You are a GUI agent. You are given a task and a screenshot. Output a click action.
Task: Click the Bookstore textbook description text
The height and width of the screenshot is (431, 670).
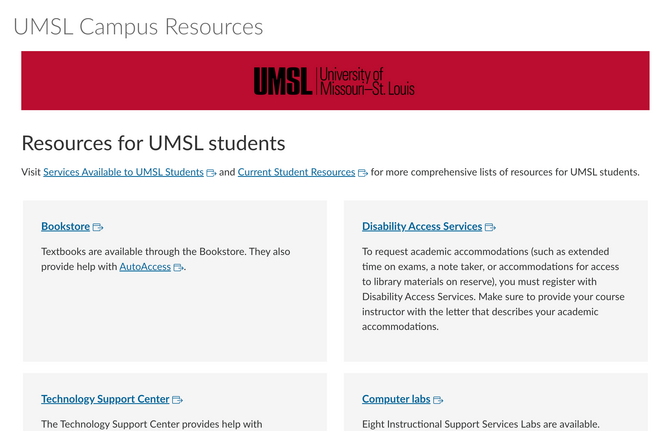[x=165, y=252]
